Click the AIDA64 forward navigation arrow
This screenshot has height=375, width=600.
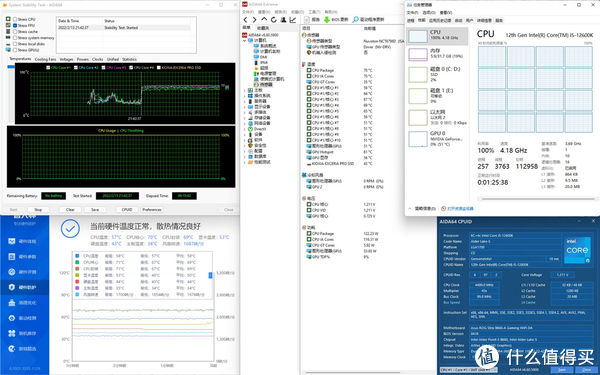[254, 20]
